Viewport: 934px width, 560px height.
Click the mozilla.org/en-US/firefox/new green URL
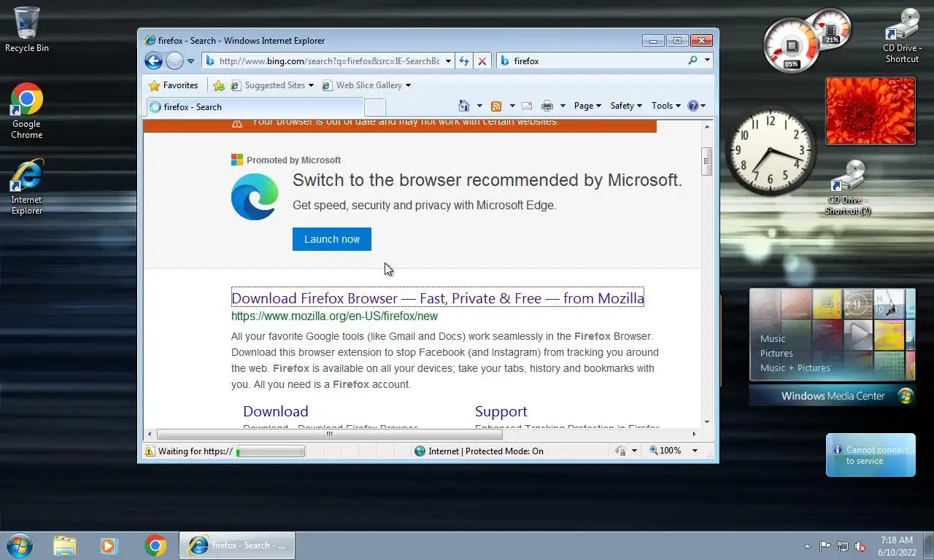[x=334, y=316]
